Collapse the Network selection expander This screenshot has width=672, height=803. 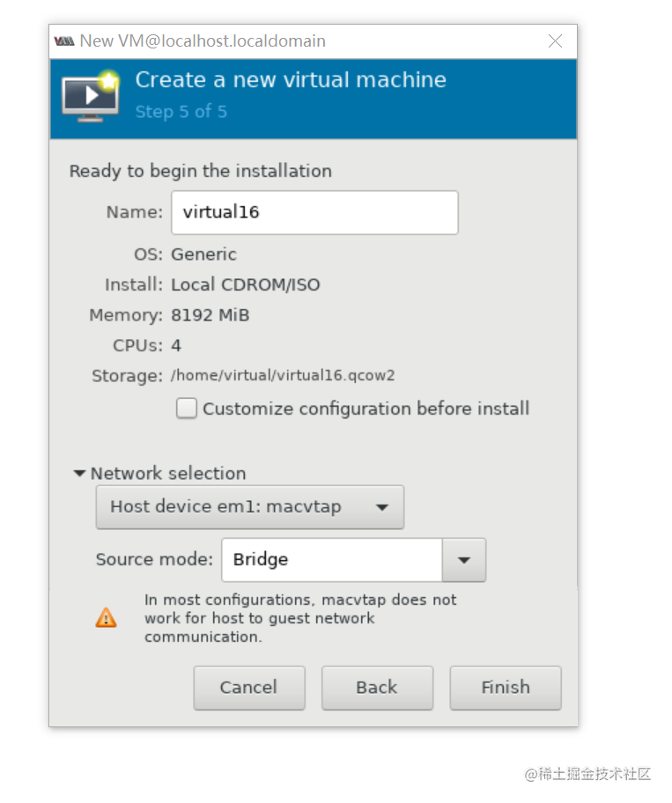(79, 473)
